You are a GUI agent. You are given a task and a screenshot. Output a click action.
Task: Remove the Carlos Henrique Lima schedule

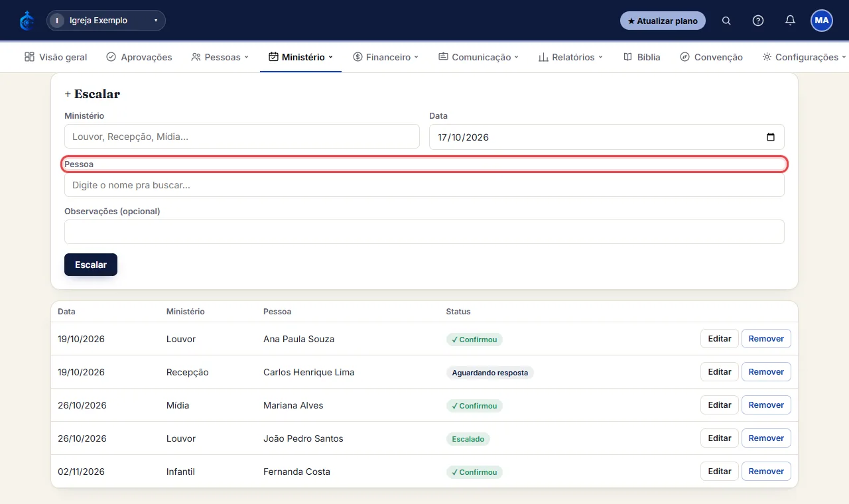click(x=766, y=372)
